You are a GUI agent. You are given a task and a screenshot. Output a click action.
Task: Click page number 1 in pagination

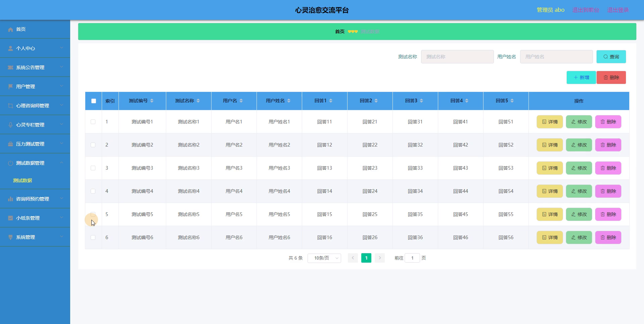click(x=366, y=258)
